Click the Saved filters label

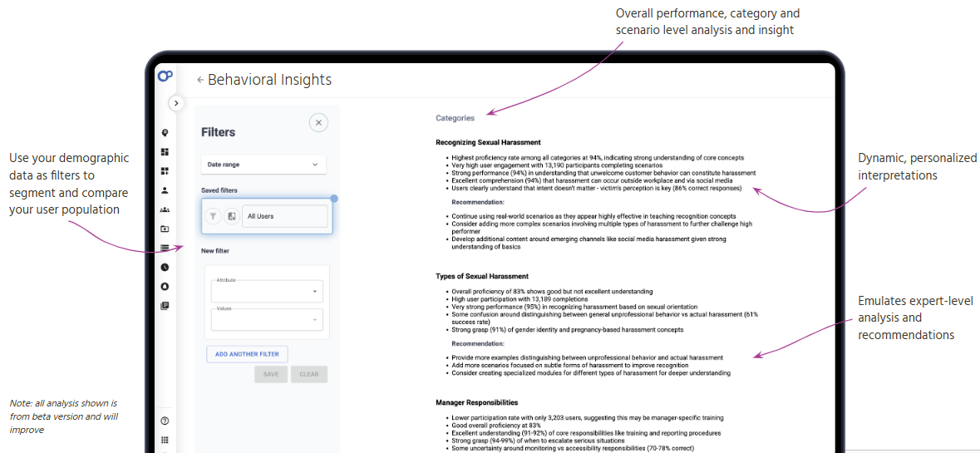(x=219, y=190)
